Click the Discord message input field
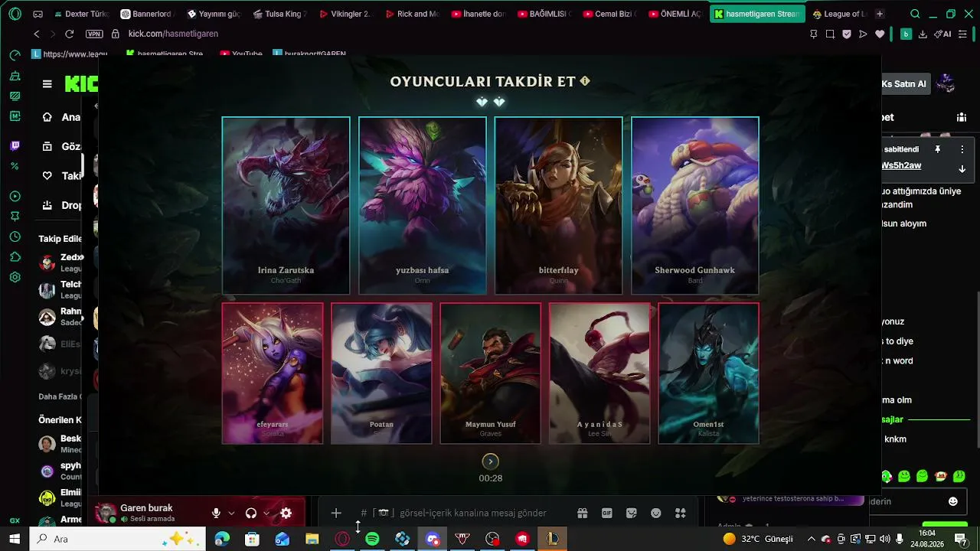 click(473, 514)
